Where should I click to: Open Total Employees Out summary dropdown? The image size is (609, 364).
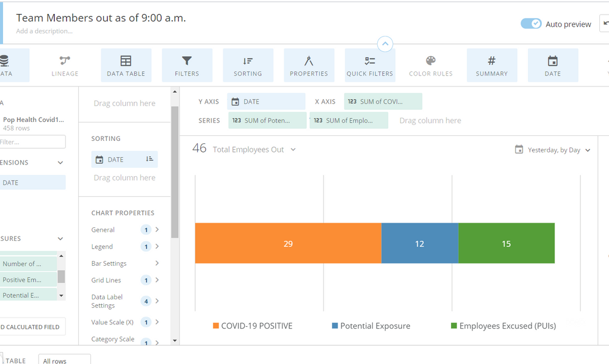(x=294, y=149)
